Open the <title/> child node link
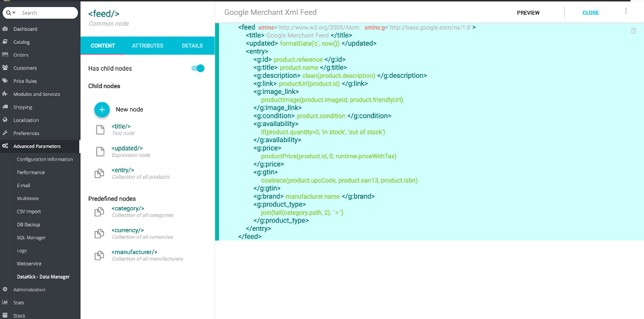644x319 pixels. point(121,126)
